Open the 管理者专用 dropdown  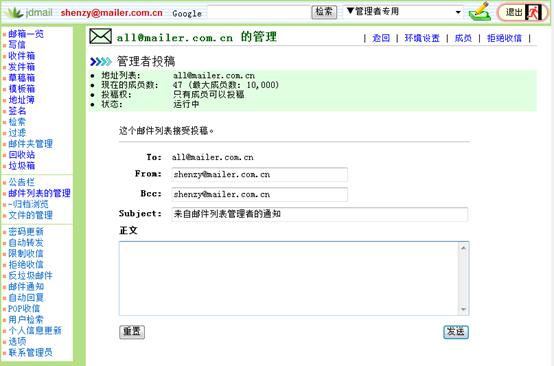click(403, 12)
